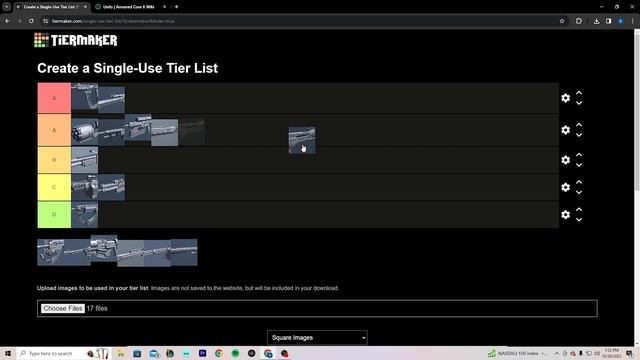Open Windows Start menu
The width and height of the screenshot is (640, 360).
[x=8, y=353]
